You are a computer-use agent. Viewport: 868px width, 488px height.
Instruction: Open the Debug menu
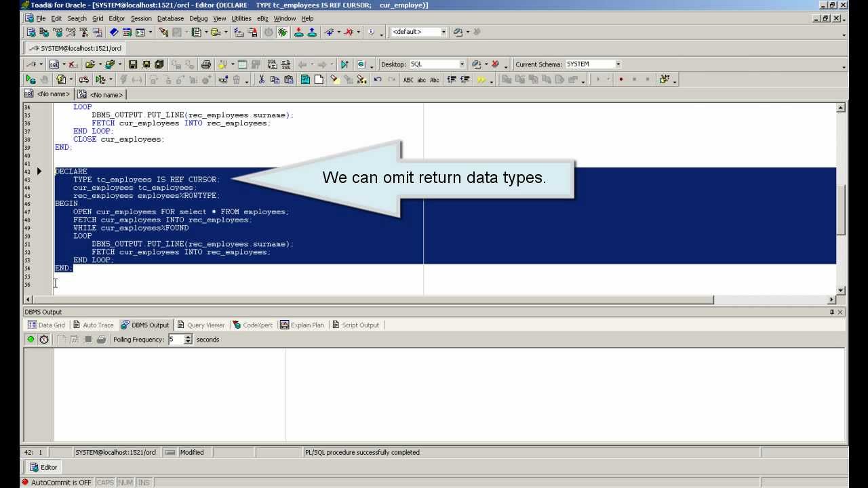(x=198, y=18)
